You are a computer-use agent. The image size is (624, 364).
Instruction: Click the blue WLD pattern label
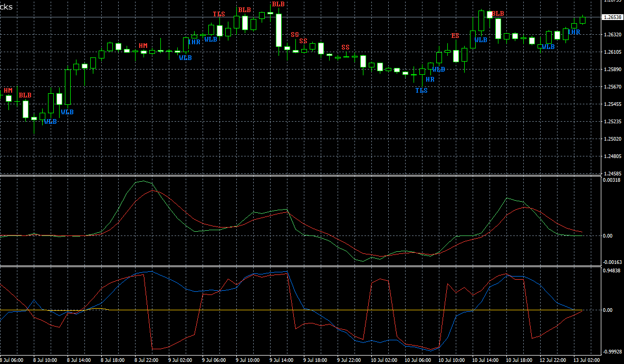click(x=439, y=70)
